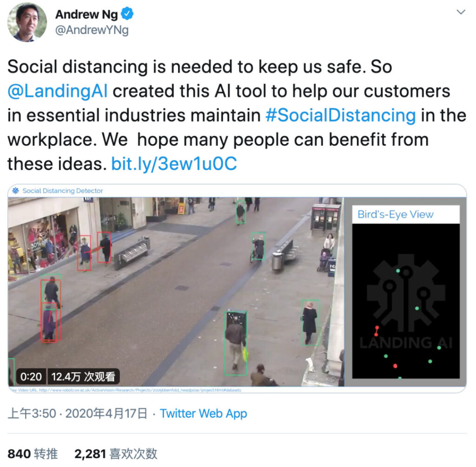This screenshot has width=476, height=467.
Task: Click the blue verified badge icon
Action: (127, 14)
